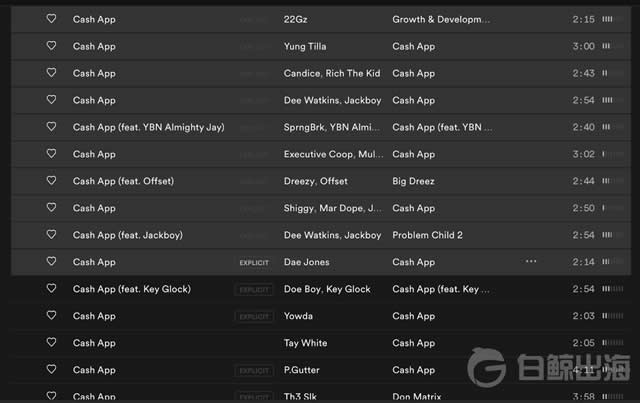The height and width of the screenshot is (403, 640).
Task: Like the Dae Jones track
Action: tap(51, 262)
